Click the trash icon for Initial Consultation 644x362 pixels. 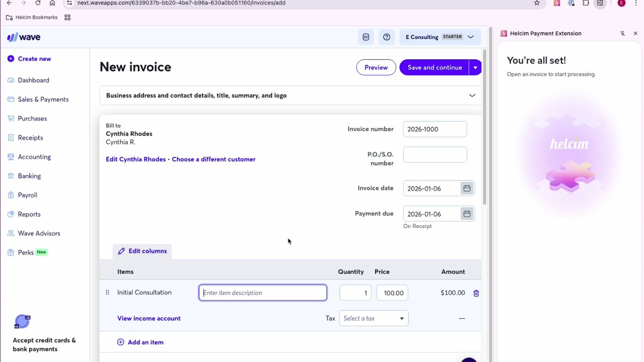pyautogui.click(x=476, y=293)
